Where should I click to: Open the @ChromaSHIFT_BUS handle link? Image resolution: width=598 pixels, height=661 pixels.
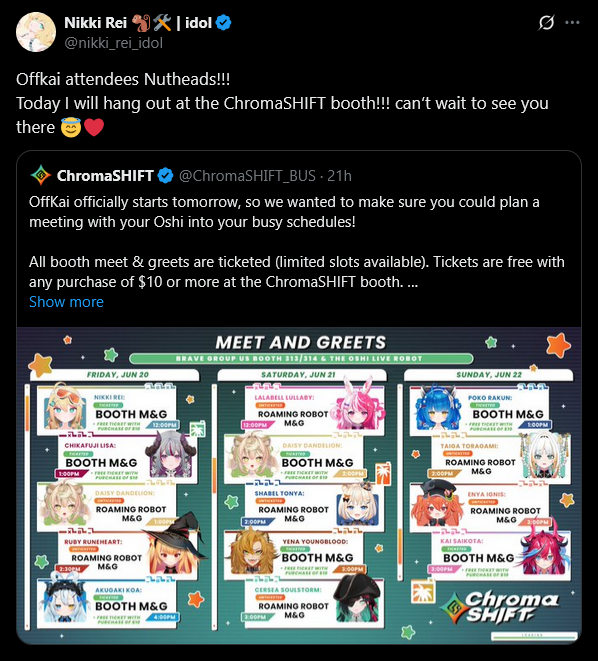pos(247,176)
